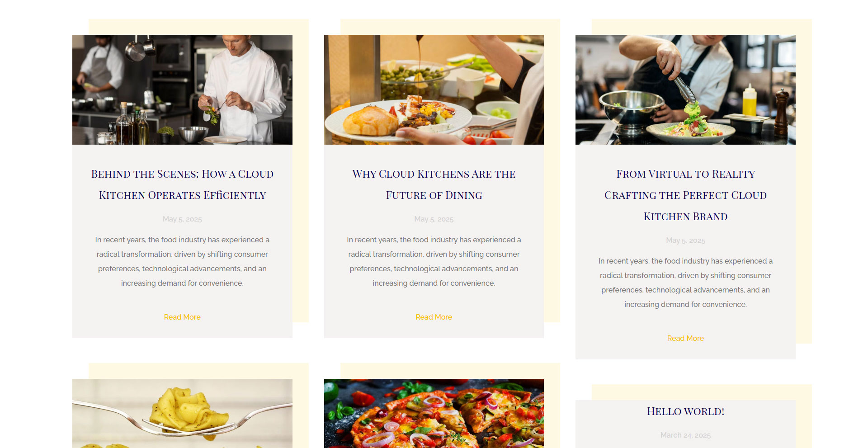868x448 pixels.
Task: Open the chef garnishing salad kitchen photo
Action: point(182,90)
